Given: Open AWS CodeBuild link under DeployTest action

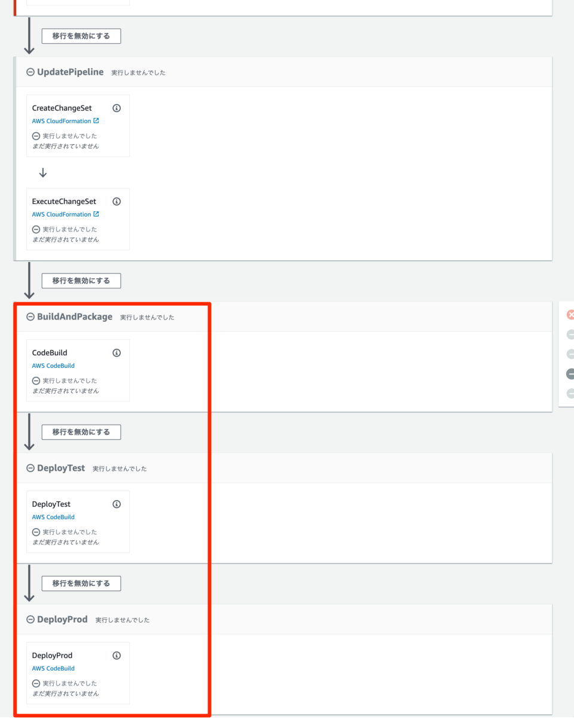Looking at the screenshot, I should point(53,517).
